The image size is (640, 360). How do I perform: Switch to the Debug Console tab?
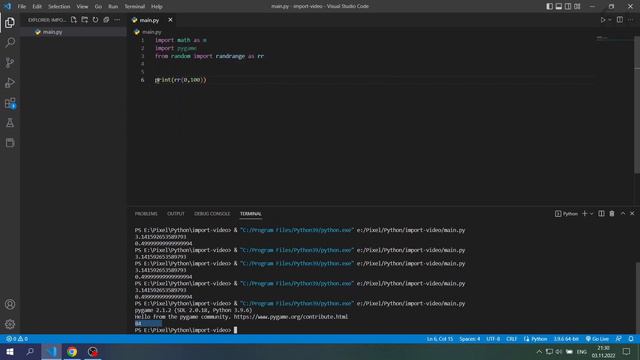[212, 213]
